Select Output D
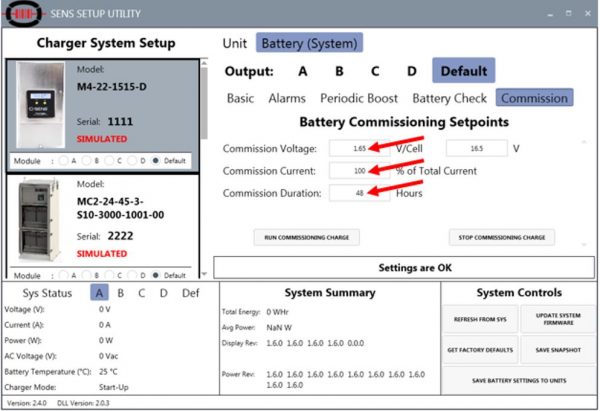600x411 pixels. point(411,71)
